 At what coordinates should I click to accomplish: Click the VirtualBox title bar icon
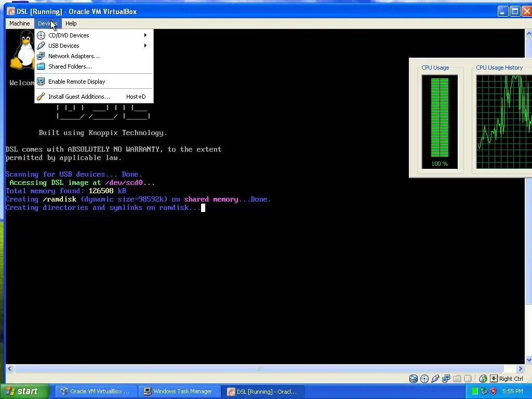pyautogui.click(x=11, y=11)
